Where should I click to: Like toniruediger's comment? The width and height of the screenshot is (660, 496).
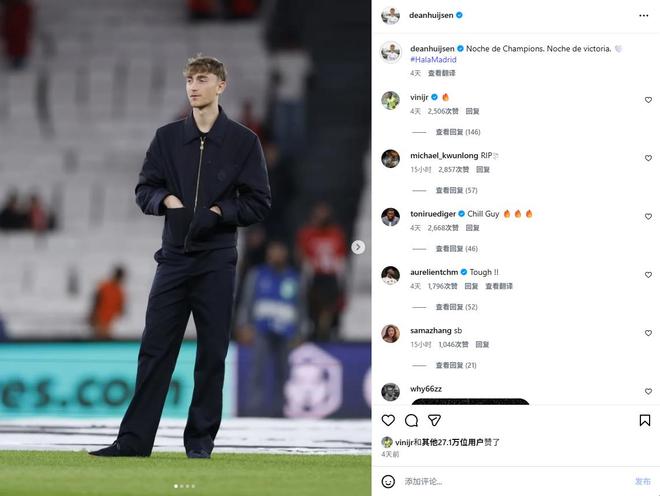pyautogui.click(x=648, y=217)
